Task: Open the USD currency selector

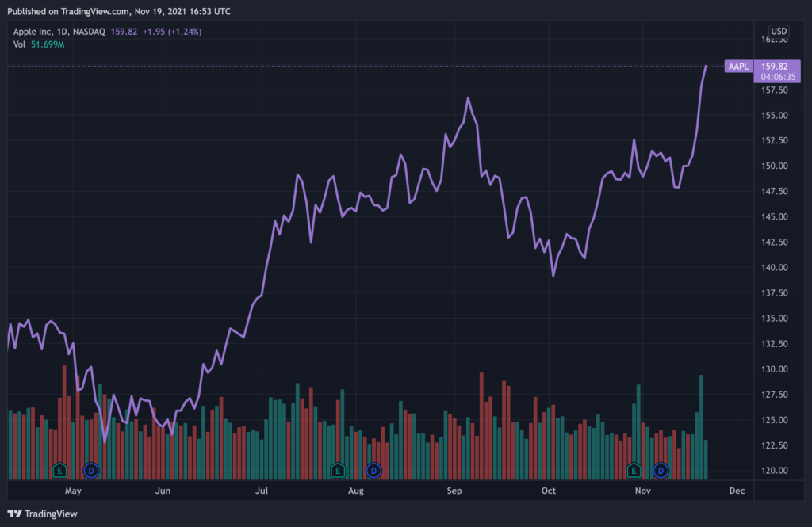Action: coord(779,31)
